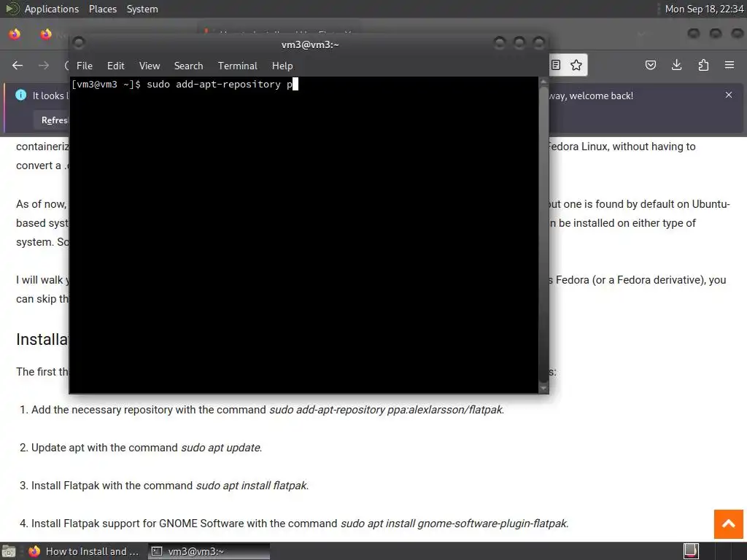Screen dimensions: 747x560
Task: Switch to Firefox 'How to Install and...' taskbar item
Action: click(84, 551)
